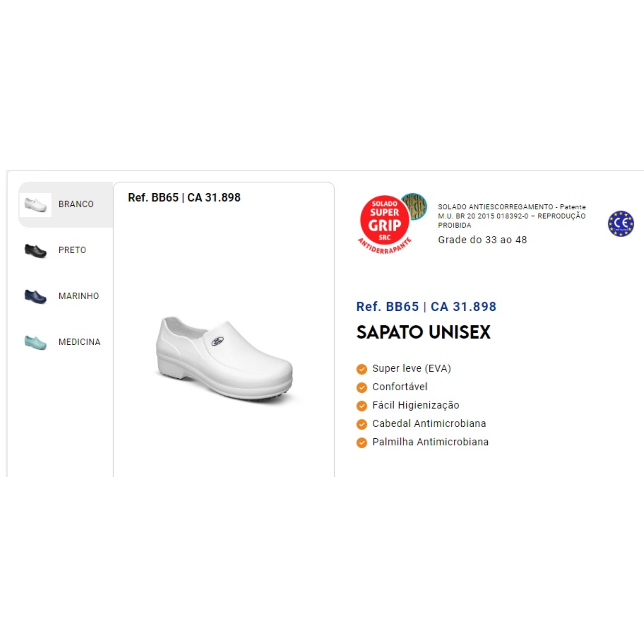Viewport: 644px width, 644px height.
Task: Click the SAPATO UNISEX product title
Action: [423, 332]
